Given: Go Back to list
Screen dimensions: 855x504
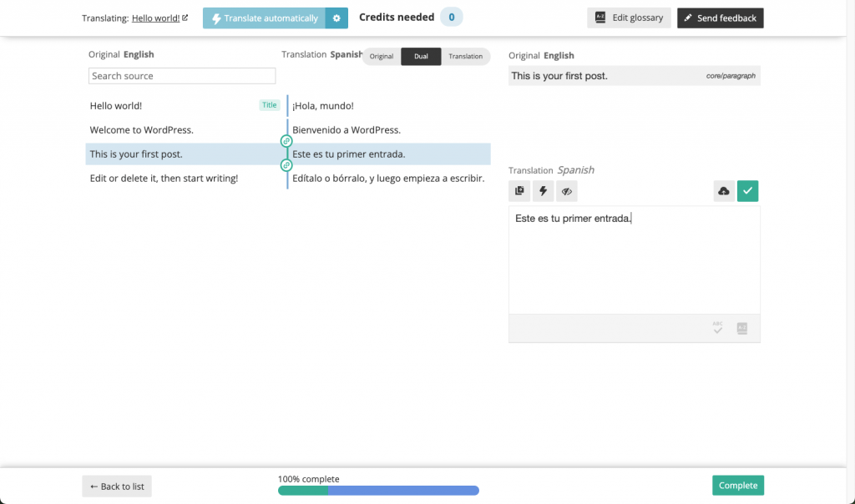Looking at the screenshot, I should (x=116, y=486).
